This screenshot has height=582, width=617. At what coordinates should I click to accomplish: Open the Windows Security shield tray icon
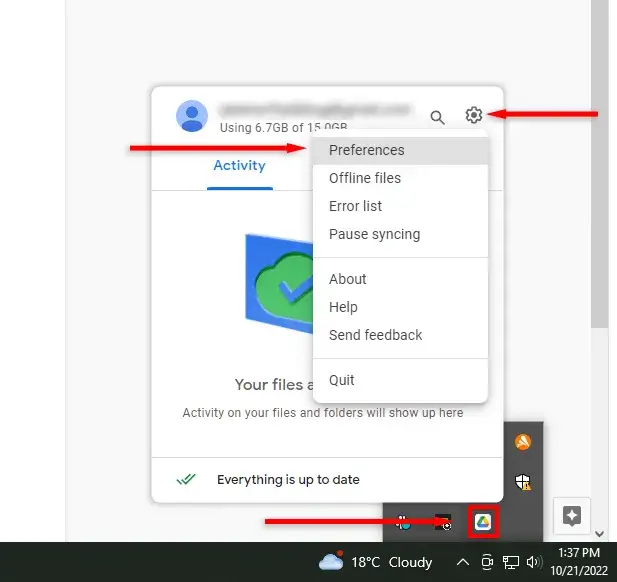522,482
